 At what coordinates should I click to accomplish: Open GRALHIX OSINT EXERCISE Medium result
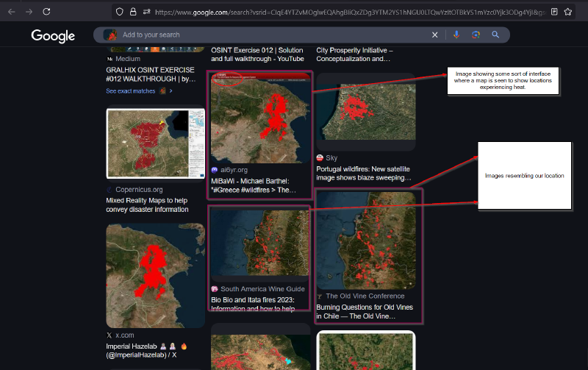point(151,74)
